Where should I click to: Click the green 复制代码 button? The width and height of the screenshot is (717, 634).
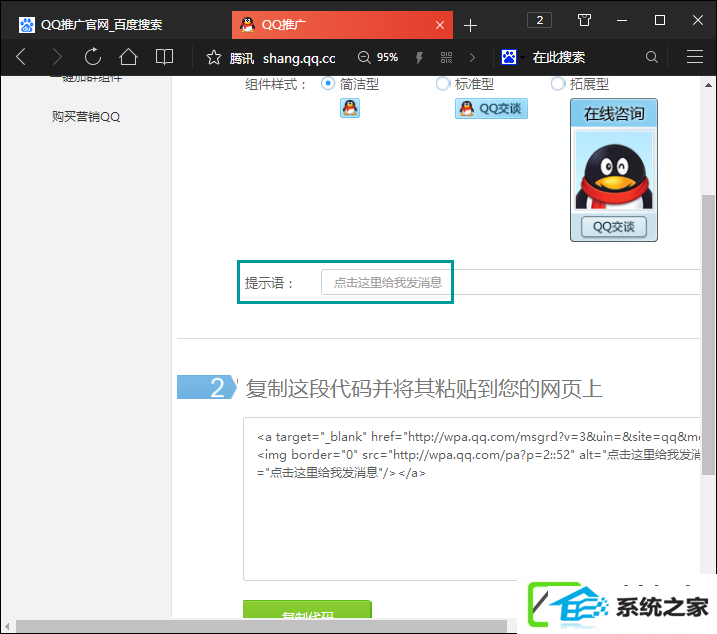point(307,610)
